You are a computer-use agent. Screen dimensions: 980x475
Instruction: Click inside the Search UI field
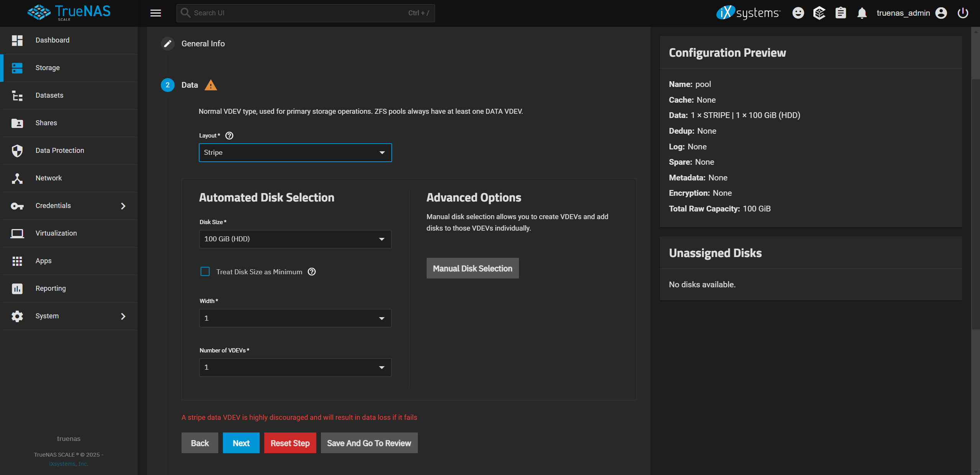click(268, 13)
